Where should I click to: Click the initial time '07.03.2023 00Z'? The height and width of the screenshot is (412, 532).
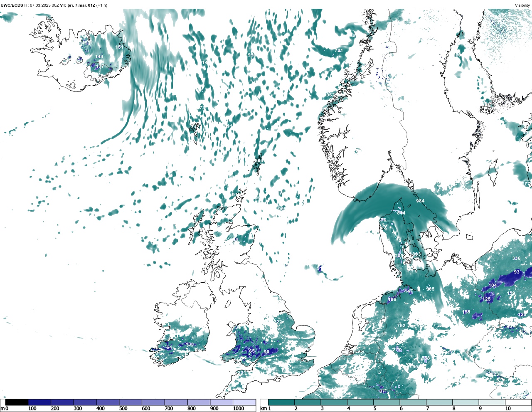[x=44, y=5]
